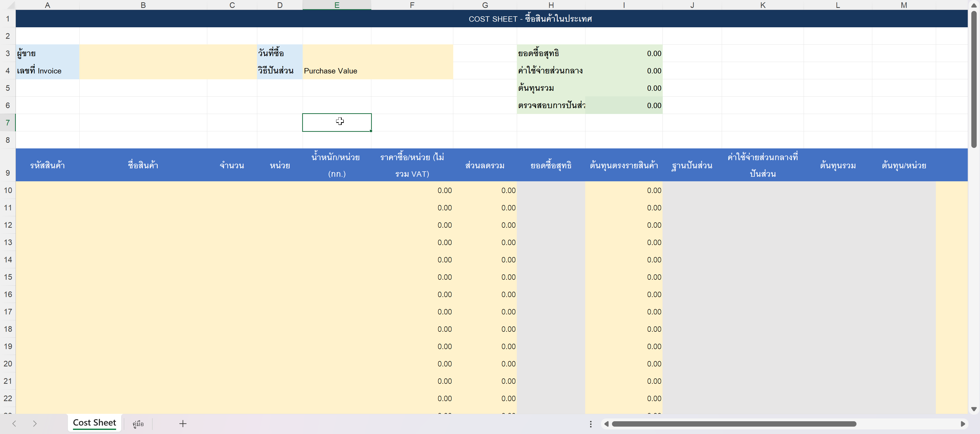Viewport: 980px width, 434px height.
Task: Click the 0.00 value beside ตรวจสอบการปันส่วน in row 6
Action: 624,105
